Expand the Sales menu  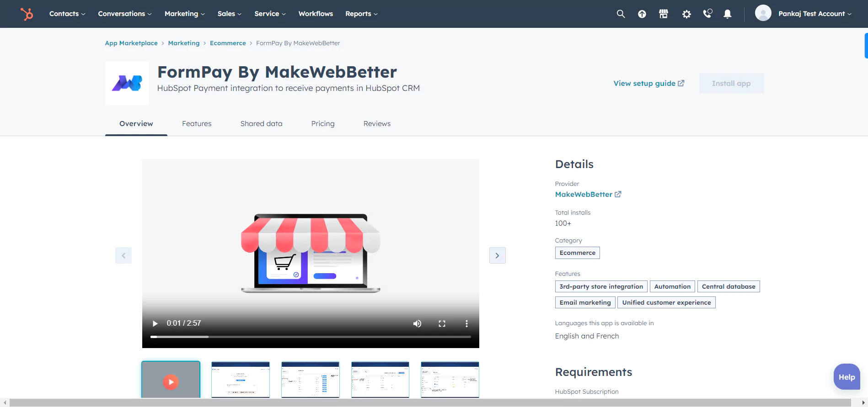click(230, 14)
